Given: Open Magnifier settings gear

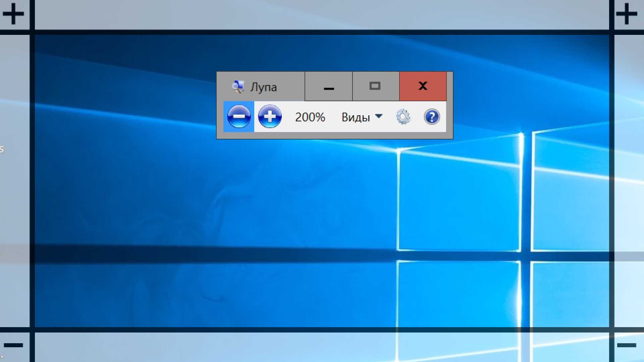Looking at the screenshot, I should pos(403,117).
